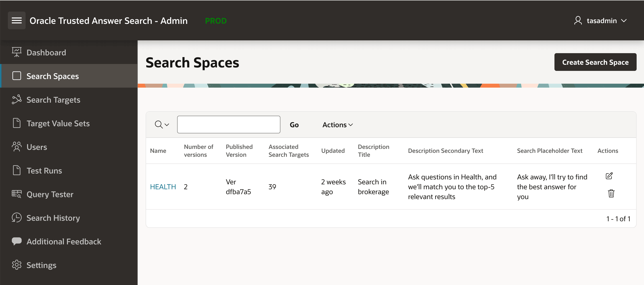This screenshot has height=285, width=644.
Task: Delete the HEALTH search space via trash icon
Action: pyautogui.click(x=611, y=193)
